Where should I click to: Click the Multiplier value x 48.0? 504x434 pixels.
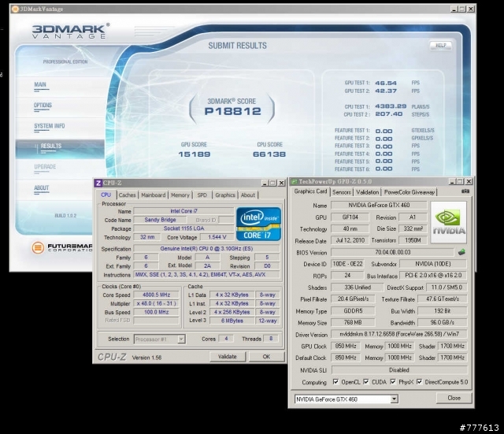156,303
